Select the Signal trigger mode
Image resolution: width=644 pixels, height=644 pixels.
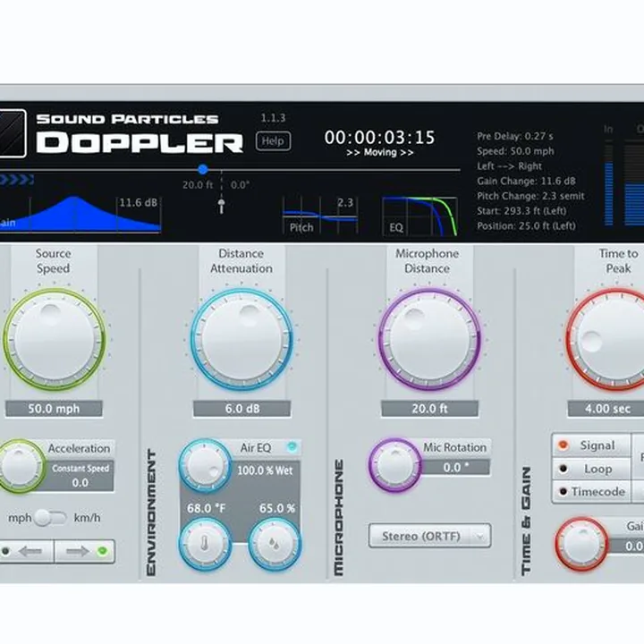point(590,445)
